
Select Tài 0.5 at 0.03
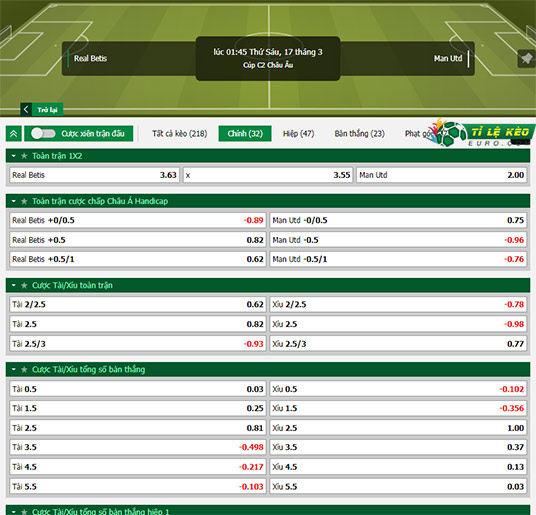138,389
